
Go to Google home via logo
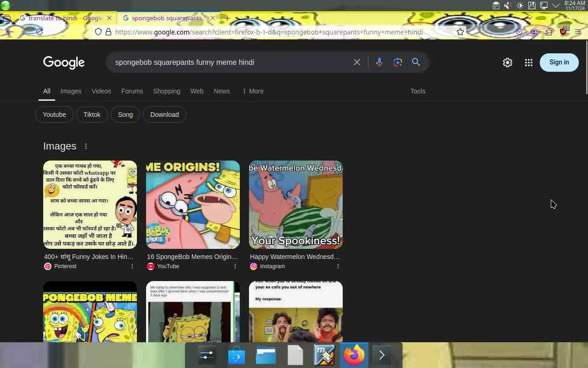(x=64, y=63)
